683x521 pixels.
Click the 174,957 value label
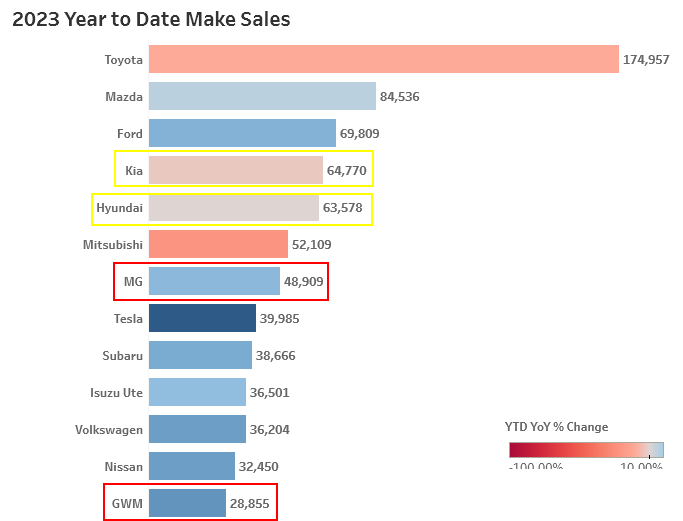[x=646, y=59]
